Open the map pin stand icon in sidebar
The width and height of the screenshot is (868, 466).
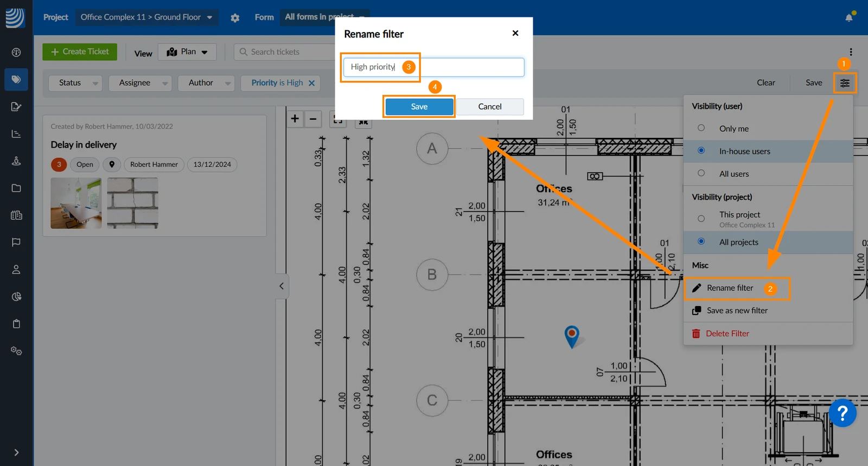[16, 161]
